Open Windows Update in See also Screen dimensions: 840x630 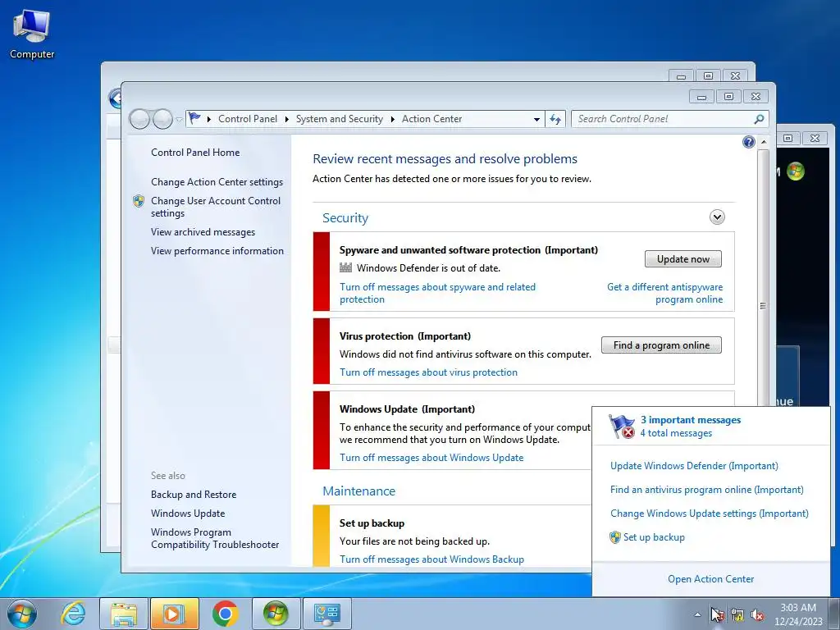tap(188, 514)
